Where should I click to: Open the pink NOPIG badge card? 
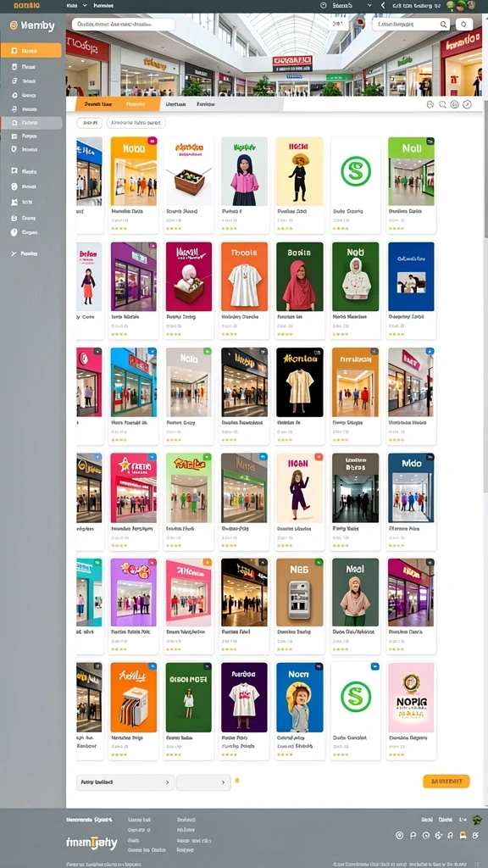[x=411, y=711]
